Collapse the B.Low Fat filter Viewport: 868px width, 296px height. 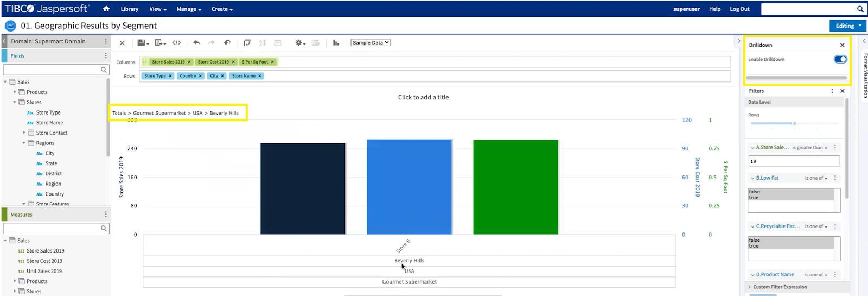(x=752, y=178)
